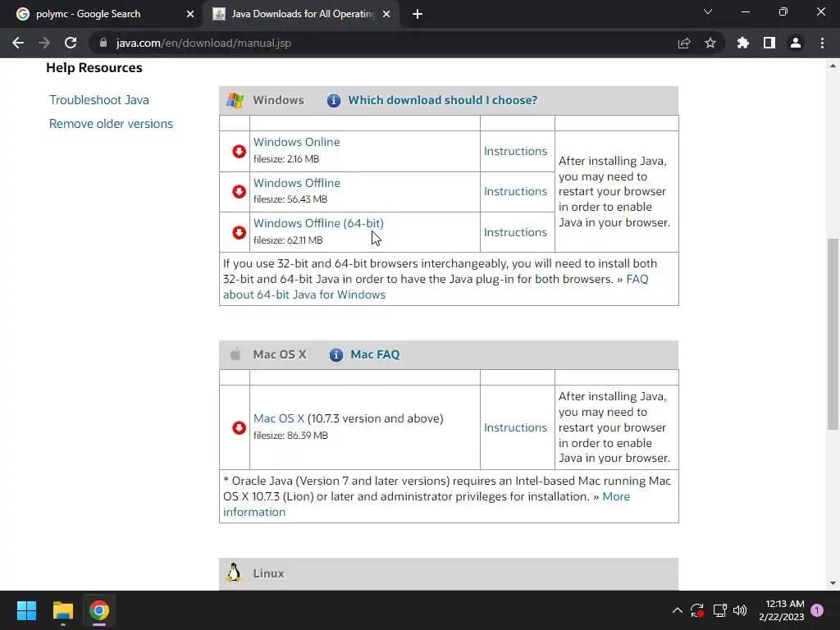Open Instructions for Windows Online
This screenshot has width=840, height=630.
pos(515,151)
